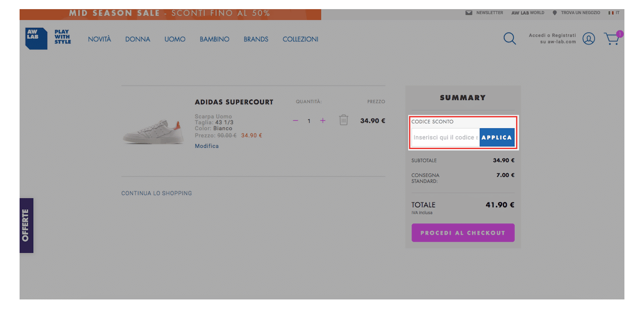Click the APPLICA discount button
The height and width of the screenshot is (309, 644).
click(497, 137)
